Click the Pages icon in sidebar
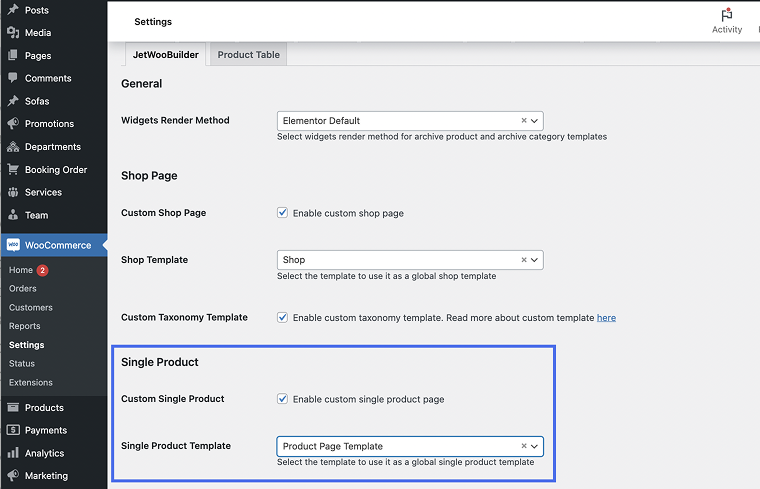 (x=13, y=55)
